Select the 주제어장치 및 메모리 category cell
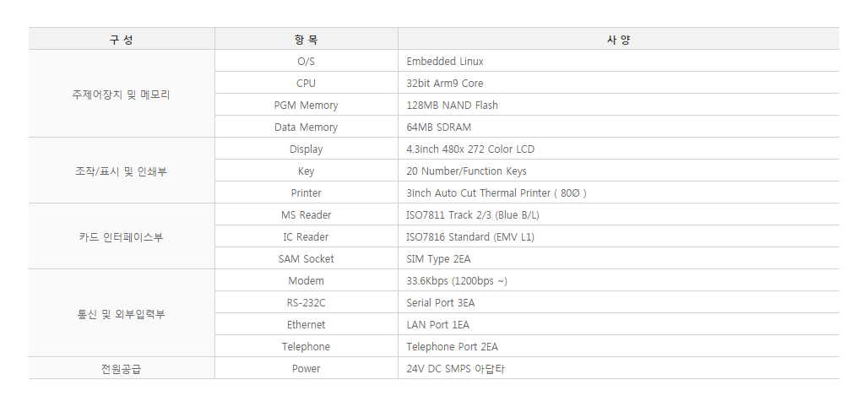The image size is (868, 412). pyautogui.click(x=121, y=95)
